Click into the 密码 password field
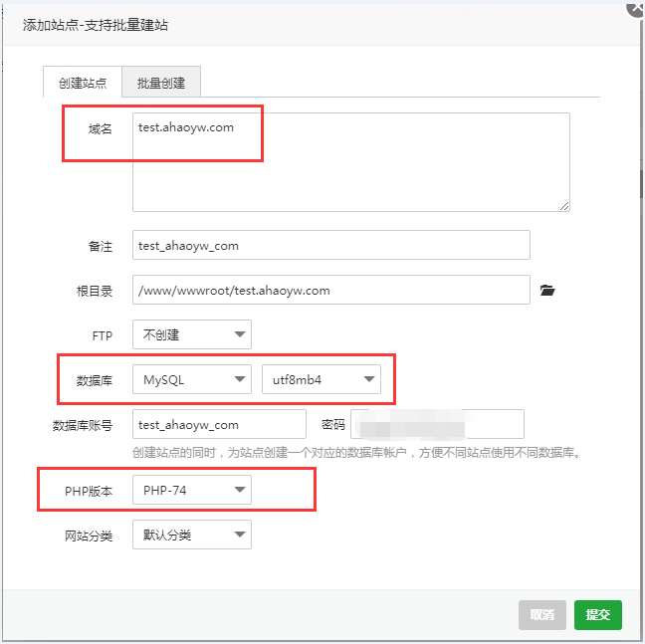The width and height of the screenshot is (645, 644). tap(437, 424)
